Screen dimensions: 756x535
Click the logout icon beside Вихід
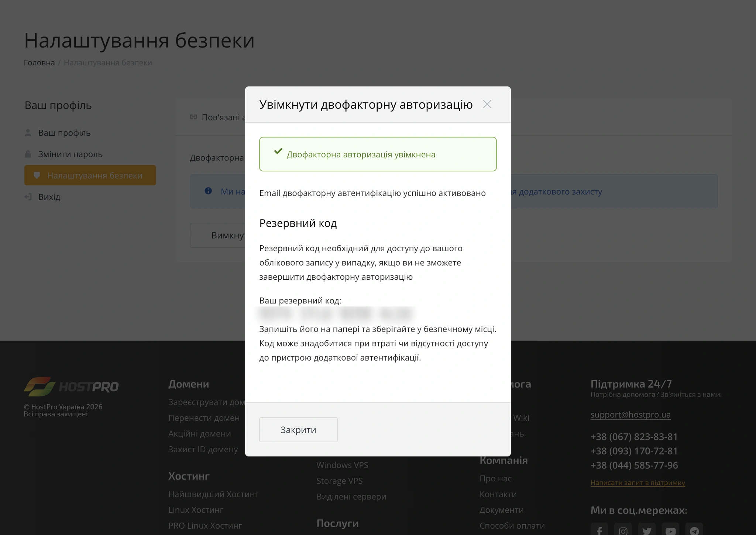tap(28, 197)
